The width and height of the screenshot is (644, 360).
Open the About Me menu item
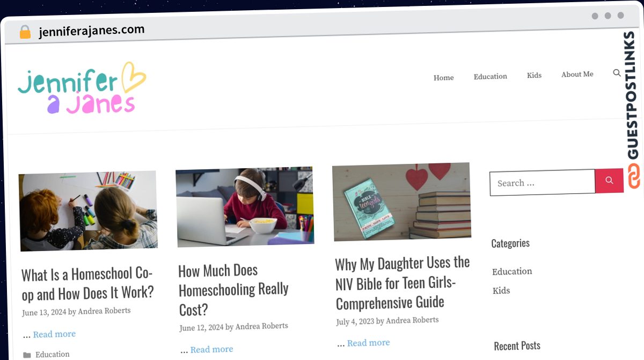[x=577, y=74]
